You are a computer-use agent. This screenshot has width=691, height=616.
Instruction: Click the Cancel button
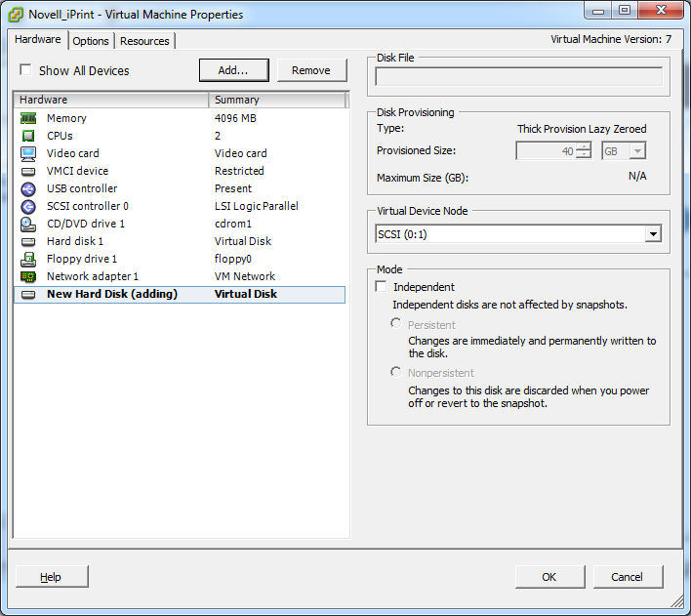(628, 577)
